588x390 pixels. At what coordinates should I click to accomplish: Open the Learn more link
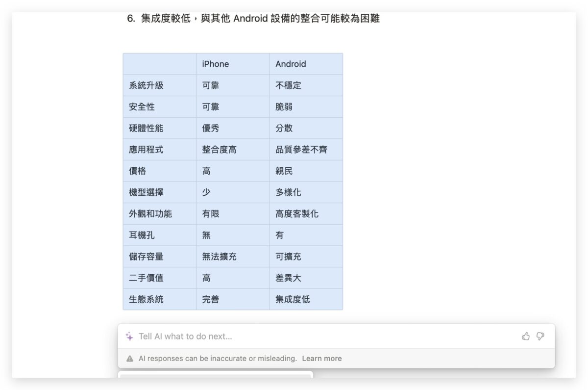click(322, 359)
